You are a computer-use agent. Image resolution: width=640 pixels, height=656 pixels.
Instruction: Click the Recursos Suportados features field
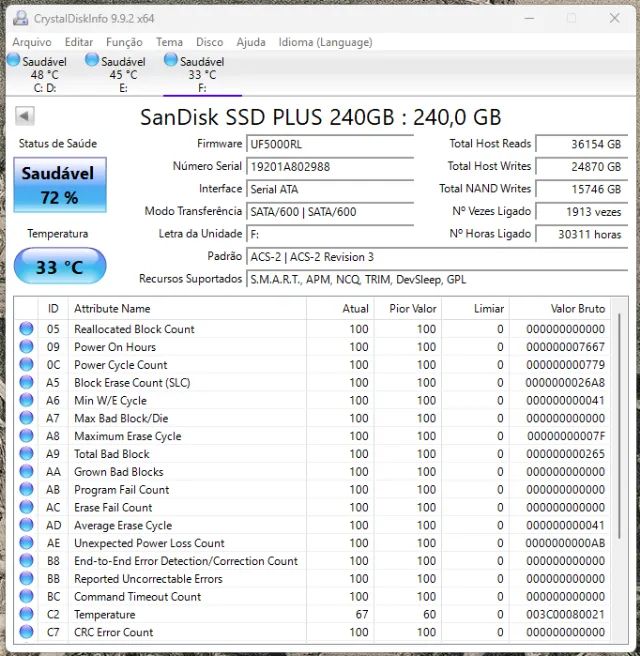(437, 279)
